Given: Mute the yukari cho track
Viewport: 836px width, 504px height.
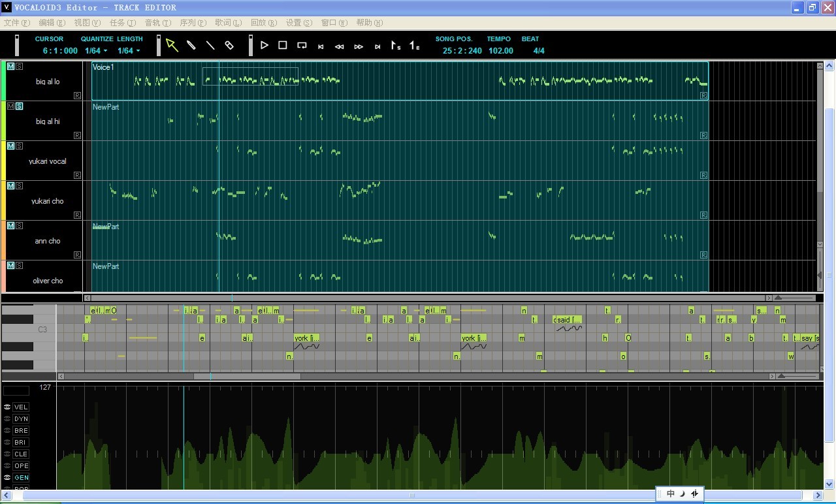Looking at the screenshot, I should pos(10,185).
